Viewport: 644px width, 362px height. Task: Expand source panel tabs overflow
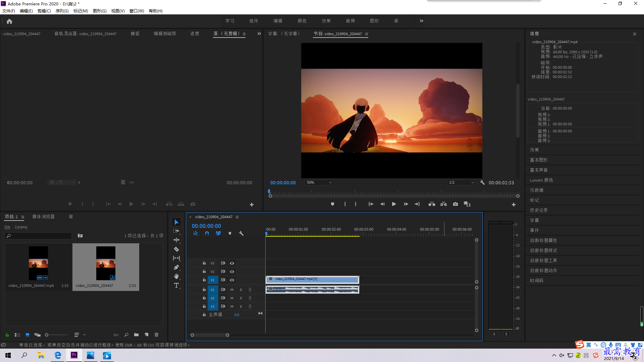click(x=259, y=34)
